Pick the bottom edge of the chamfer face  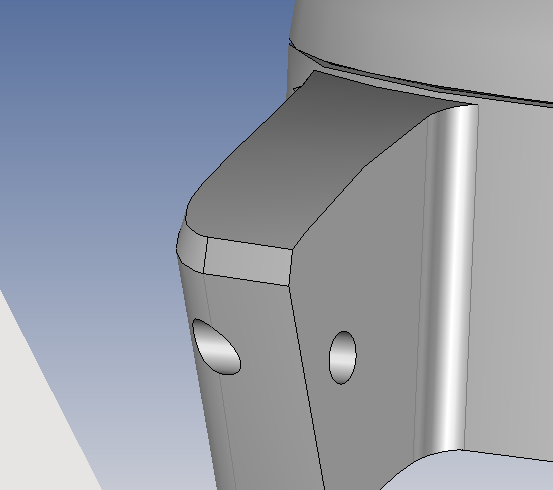click(246, 279)
